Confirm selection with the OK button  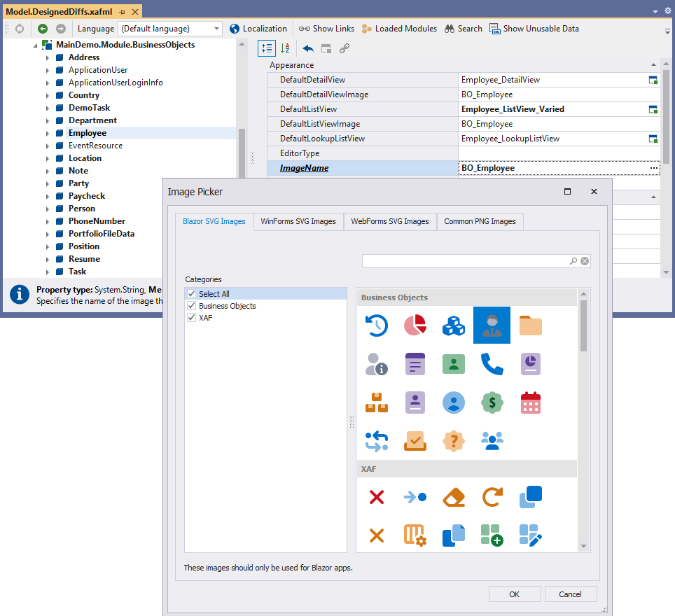(515, 593)
